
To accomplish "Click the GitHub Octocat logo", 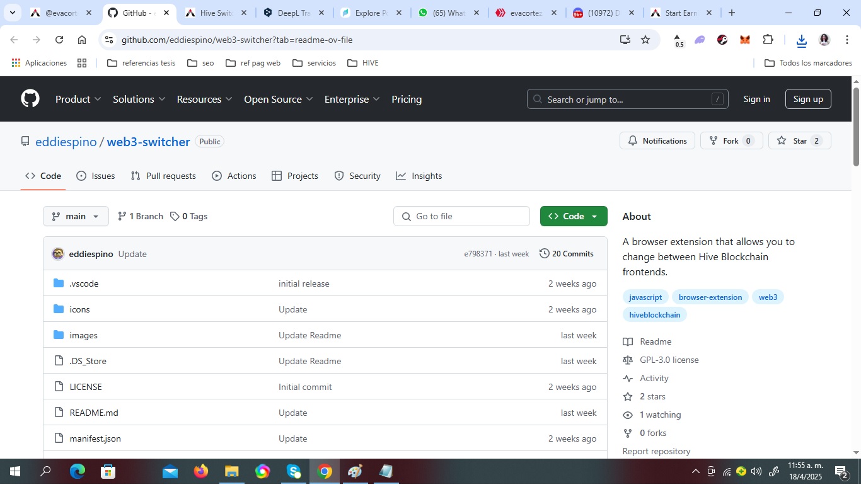I will click(x=30, y=99).
